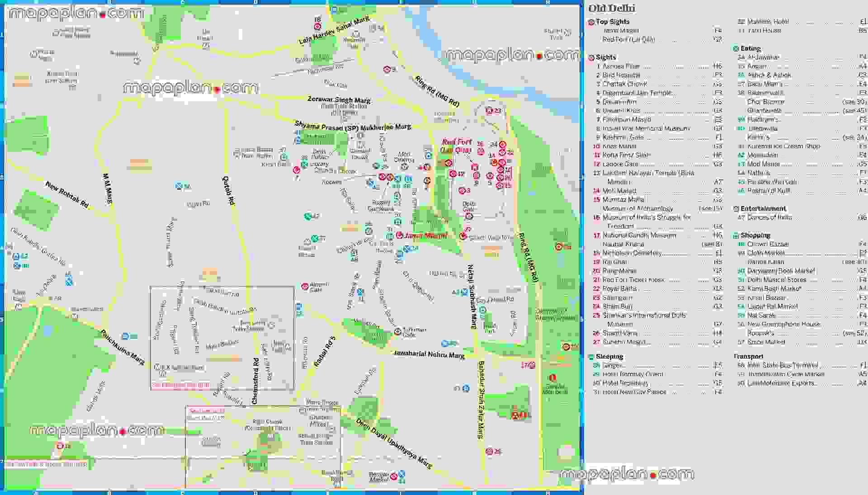The height and width of the screenshot is (495, 868).
Task: Click the Sleeping legend icon
Action: click(591, 357)
